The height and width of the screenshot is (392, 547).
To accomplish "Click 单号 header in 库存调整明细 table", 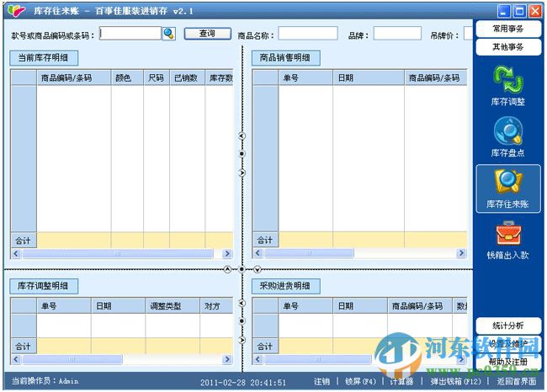I will pyautogui.click(x=64, y=306).
